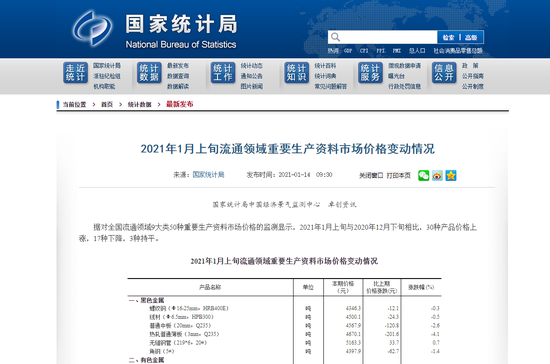Open 公开制度 nav link
The height and width of the screenshot is (364, 550).
click(472, 86)
